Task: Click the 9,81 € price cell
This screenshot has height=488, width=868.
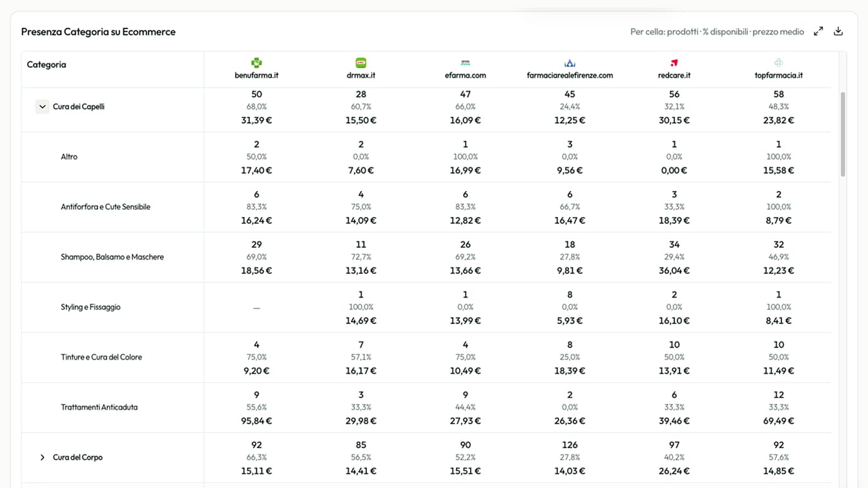Action: (570, 271)
